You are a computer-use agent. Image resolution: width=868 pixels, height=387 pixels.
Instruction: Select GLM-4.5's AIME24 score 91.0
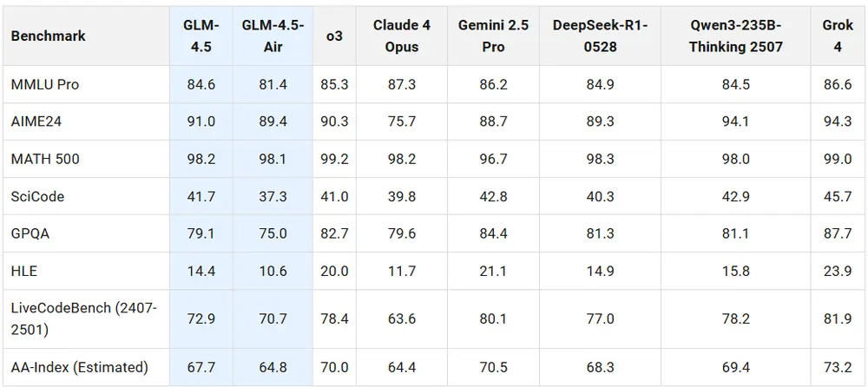pyautogui.click(x=201, y=122)
